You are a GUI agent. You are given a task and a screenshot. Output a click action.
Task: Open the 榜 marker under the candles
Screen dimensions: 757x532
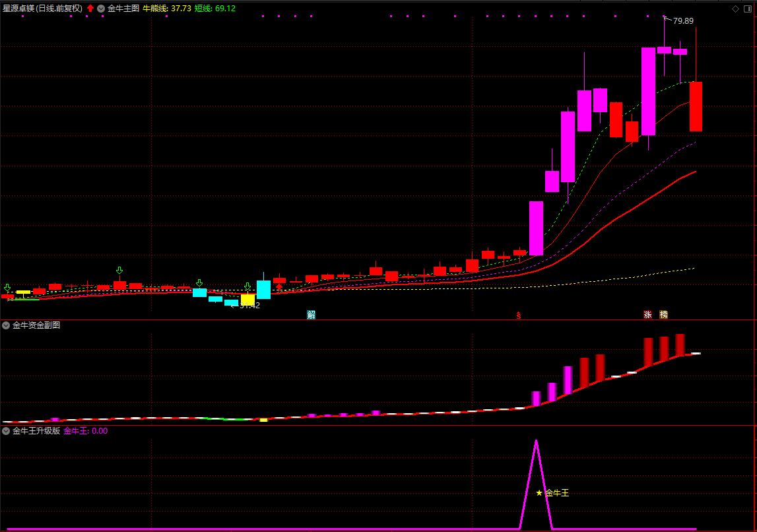664,315
